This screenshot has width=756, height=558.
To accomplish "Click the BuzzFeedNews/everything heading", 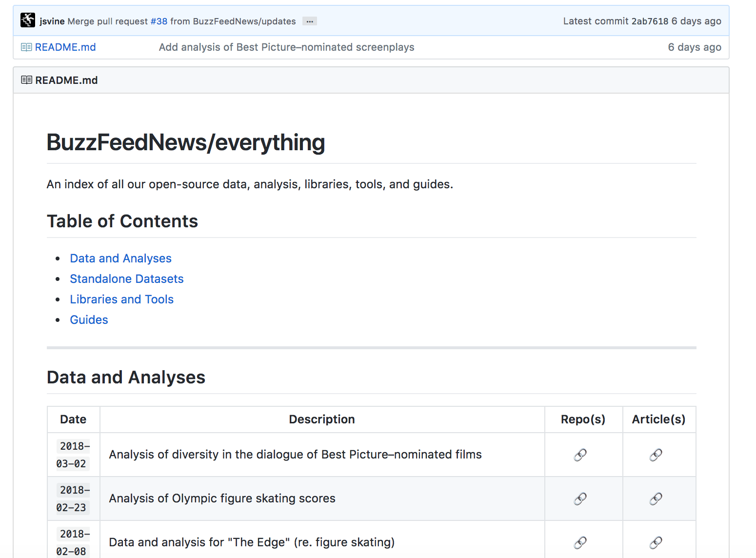I will click(x=185, y=142).
